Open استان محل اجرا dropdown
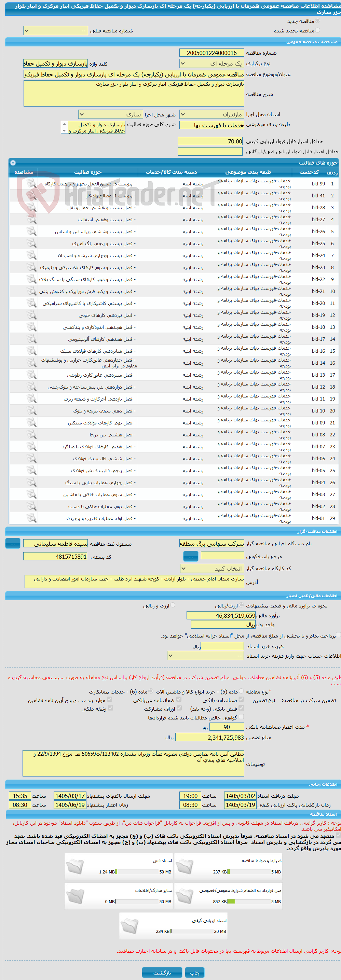341x980 pixels. (x=211, y=114)
